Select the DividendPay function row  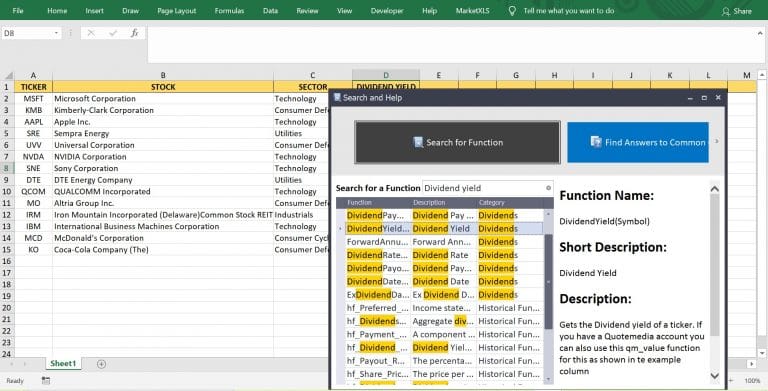click(444, 215)
